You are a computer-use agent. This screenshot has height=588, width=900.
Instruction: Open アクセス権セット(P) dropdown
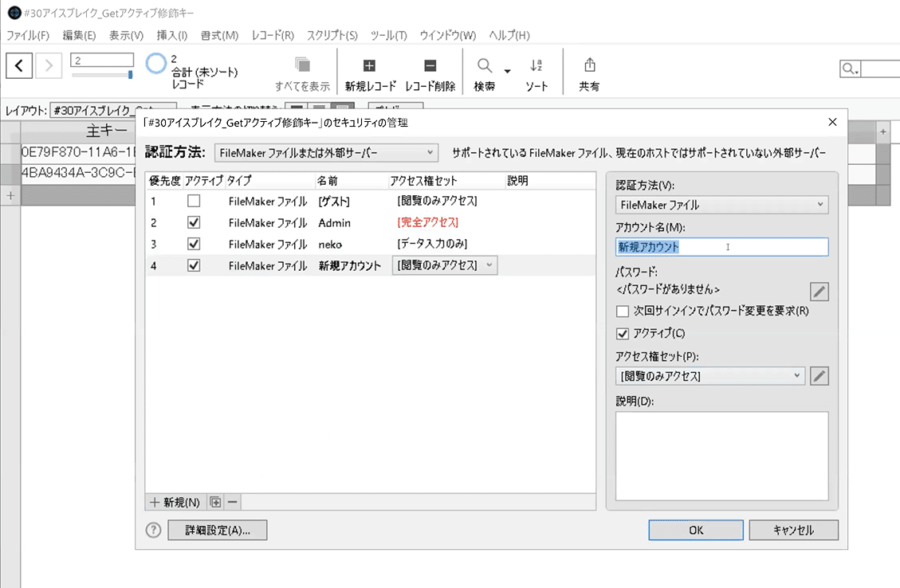(x=710, y=376)
